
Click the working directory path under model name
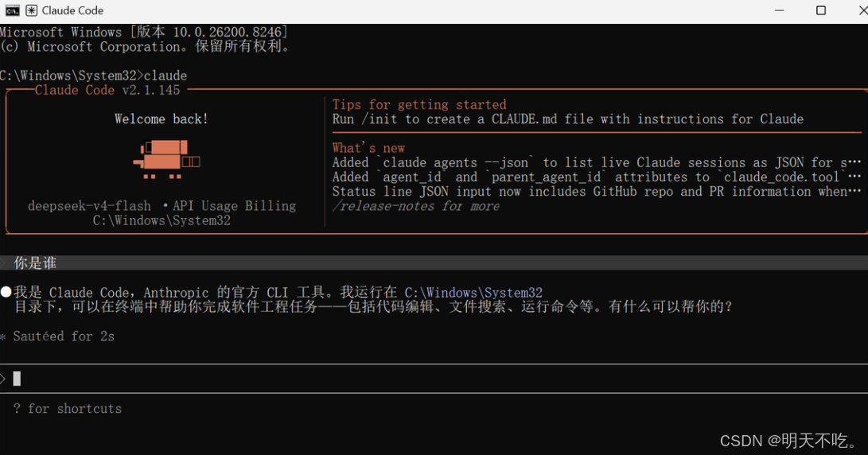coord(162,220)
